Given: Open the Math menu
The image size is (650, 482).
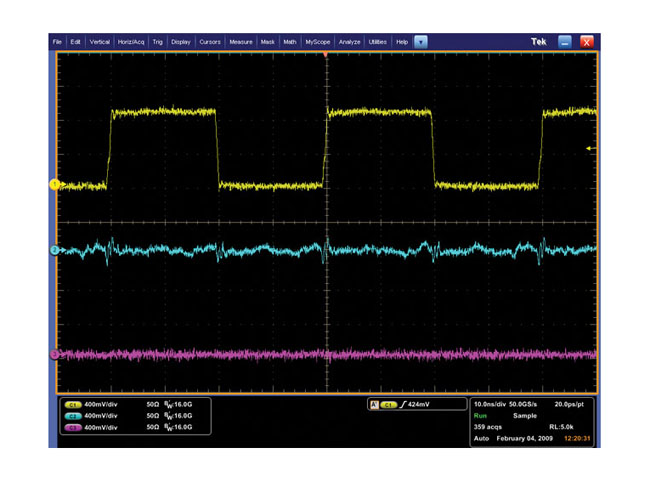Looking at the screenshot, I should [x=290, y=42].
